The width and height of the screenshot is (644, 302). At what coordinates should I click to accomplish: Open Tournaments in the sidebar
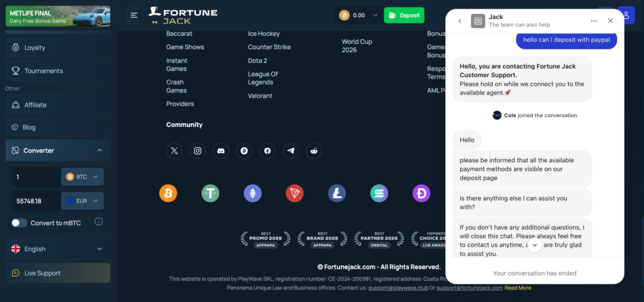point(58,70)
